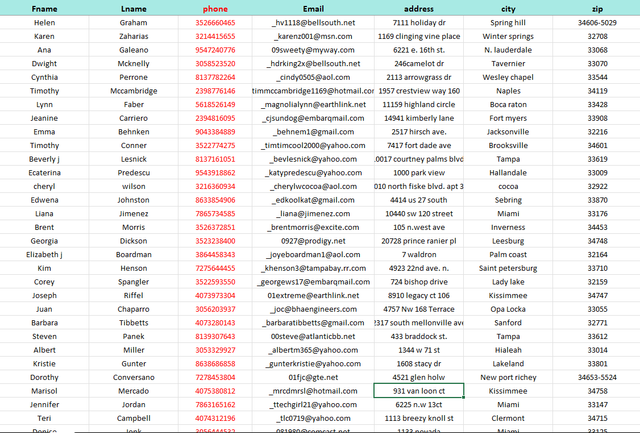Click last name cell Zaharias
The width and height of the screenshot is (640, 433).
133,36
